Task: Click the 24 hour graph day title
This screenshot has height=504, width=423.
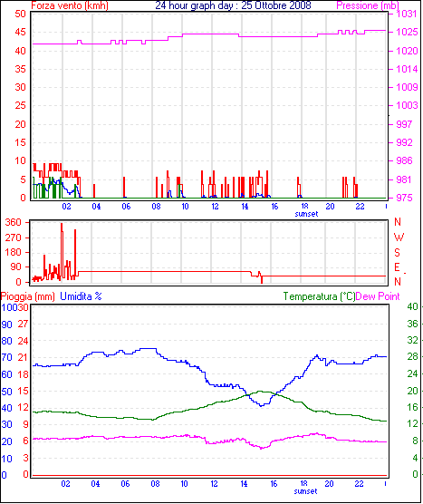Action: (x=233, y=5)
